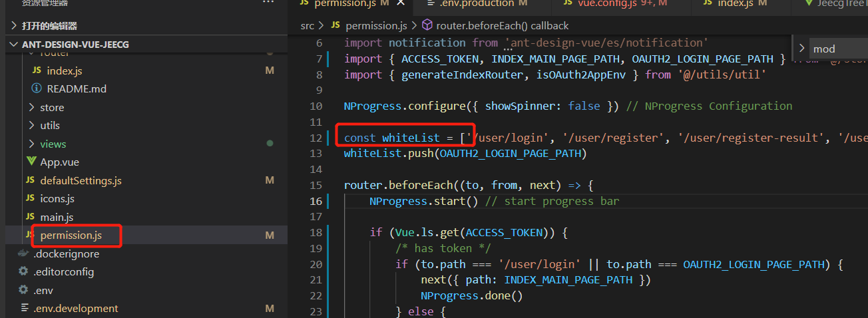Click the info icon next to README.md
The image size is (868, 318).
(37, 88)
